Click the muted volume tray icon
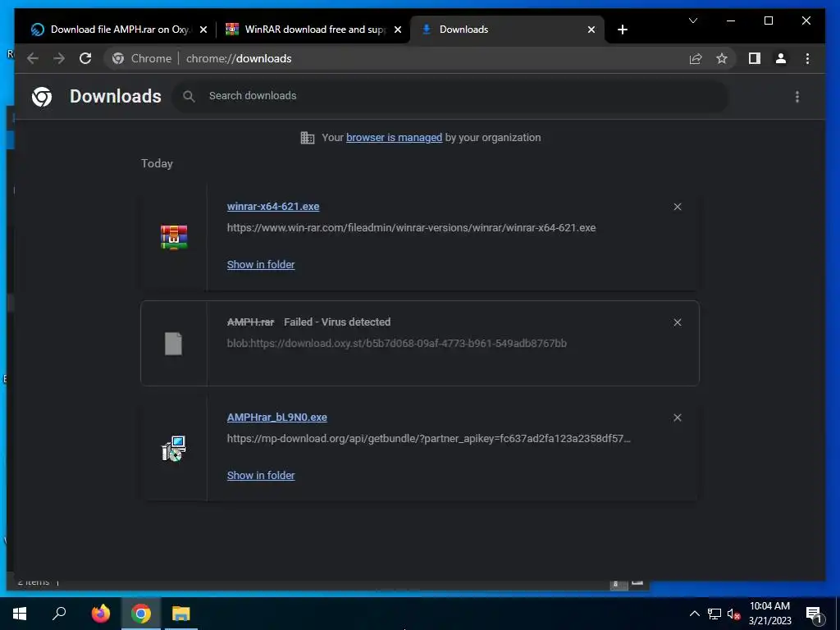The width and height of the screenshot is (840, 630). click(x=733, y=614)
